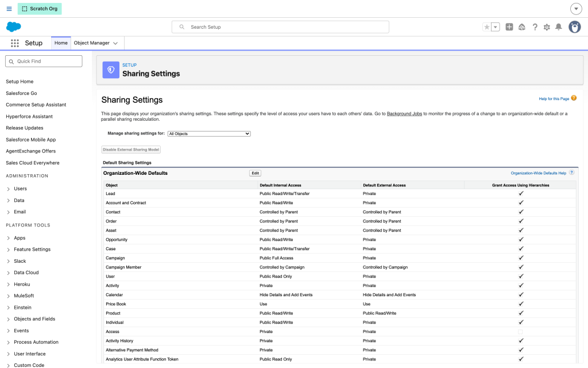
Task: Open the App Launcher grid icon
Action: (14, 43)
